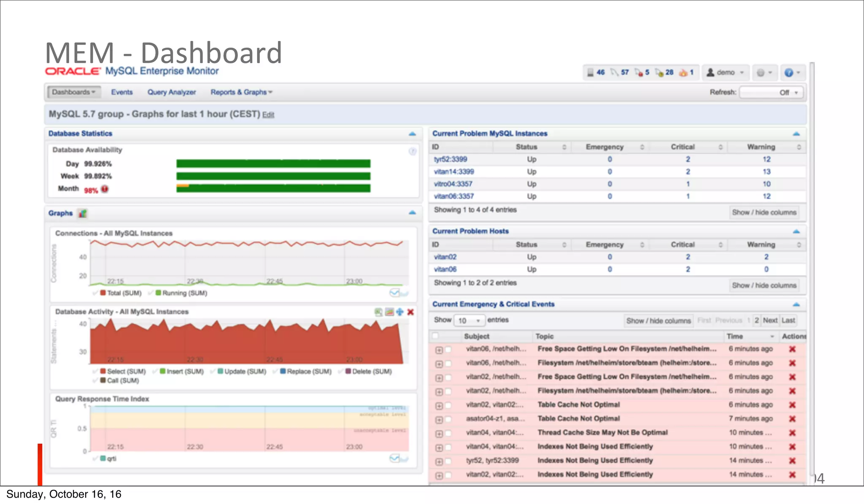This screenshot has height=504, width=864.
Task: Open the Events tab
Action: [x=122, y=92]
